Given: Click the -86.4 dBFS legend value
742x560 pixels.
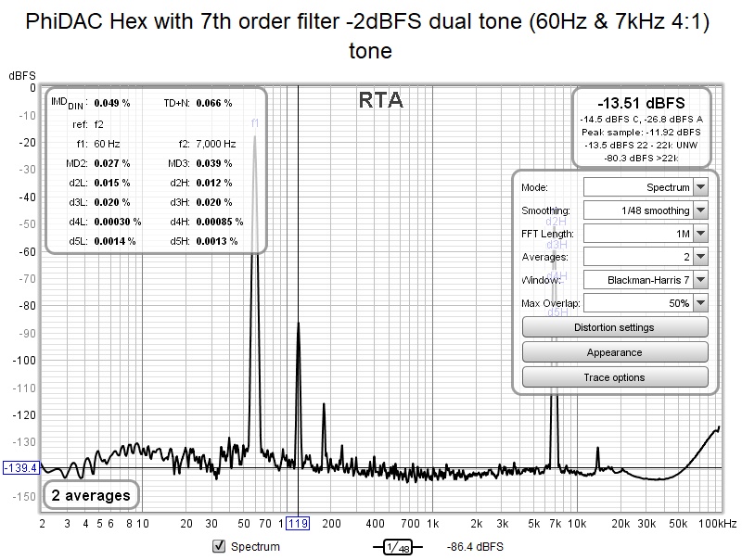Looking at the screenshot, I should pos(475,547).
